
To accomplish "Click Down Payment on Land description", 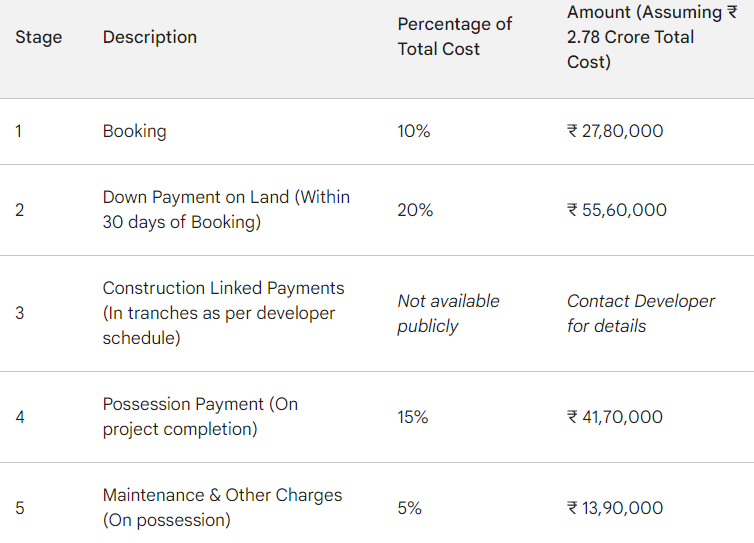I will [226, 209].
